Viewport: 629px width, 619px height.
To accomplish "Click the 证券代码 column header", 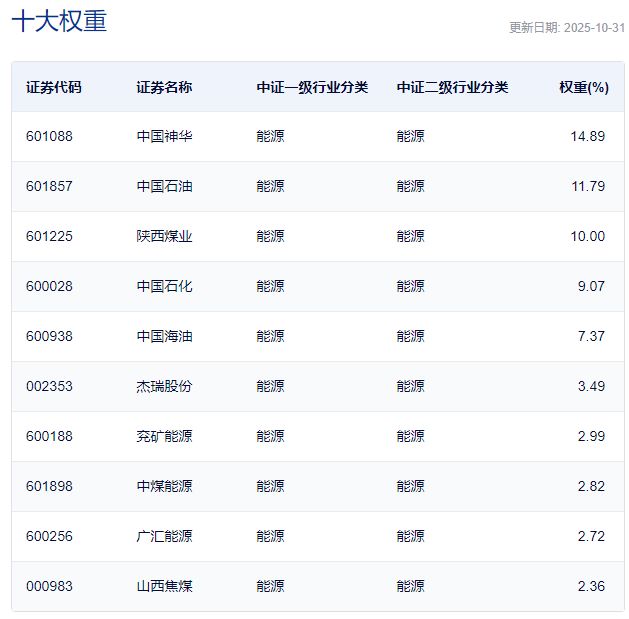I will [54, 87].
